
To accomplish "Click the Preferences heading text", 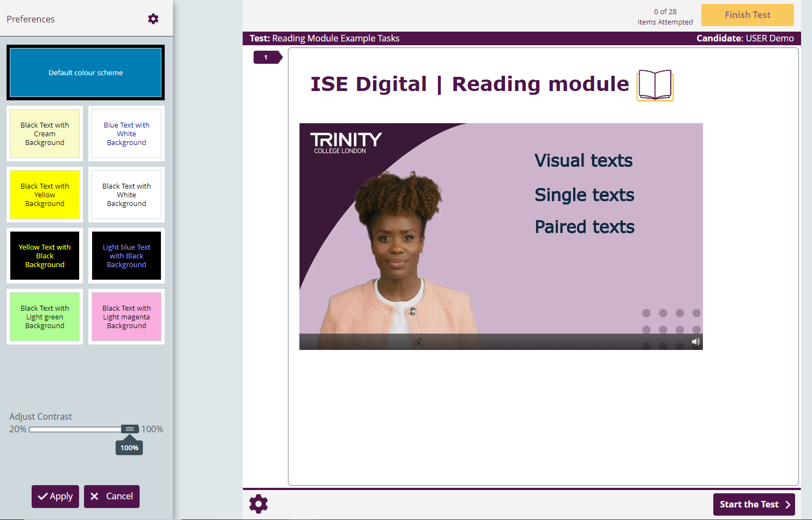I will pos(31,19).
